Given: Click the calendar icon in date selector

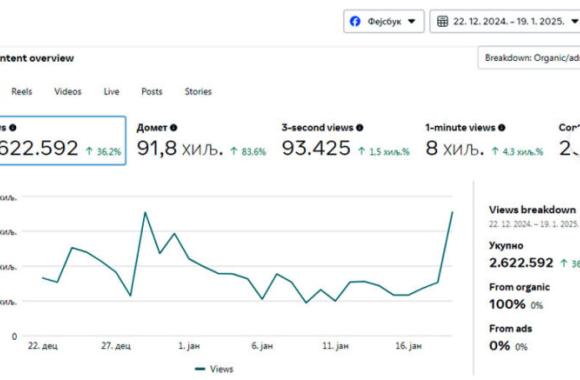Looking at the screenshot, I should (x=442, y=21).
